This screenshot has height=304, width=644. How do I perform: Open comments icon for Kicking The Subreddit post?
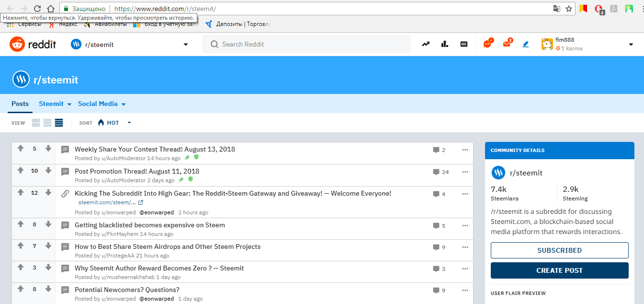[436, 194]
